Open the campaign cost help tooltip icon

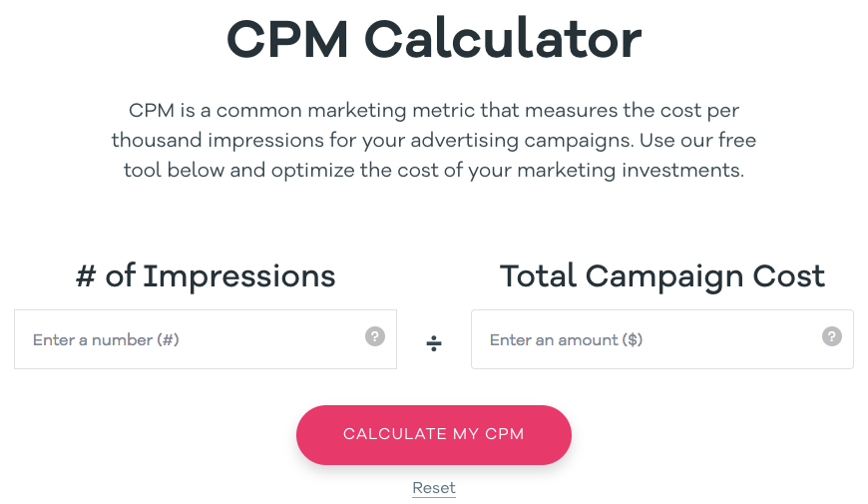(x=831, y=336)
